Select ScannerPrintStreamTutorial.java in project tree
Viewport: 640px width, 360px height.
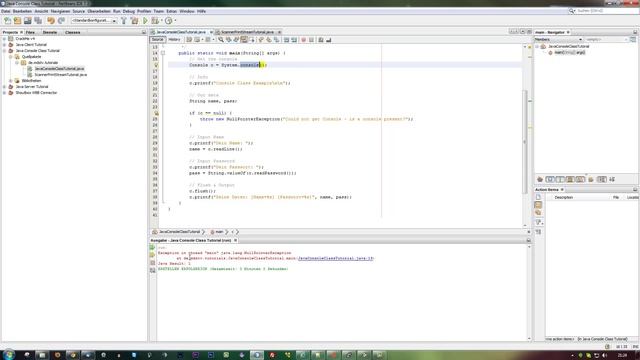click(60, 75)
